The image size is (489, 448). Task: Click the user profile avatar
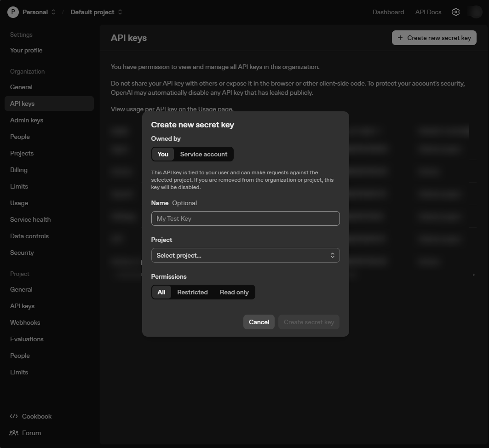[475, 12]
